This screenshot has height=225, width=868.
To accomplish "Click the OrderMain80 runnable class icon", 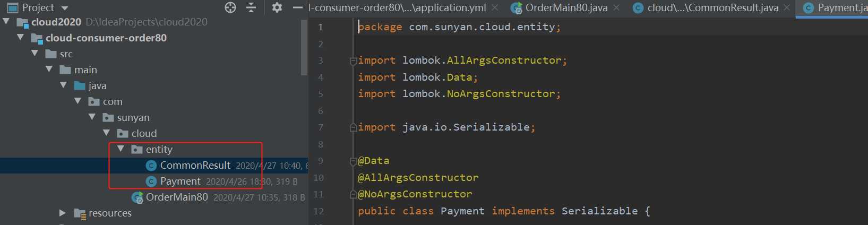I will click(137, 197).
